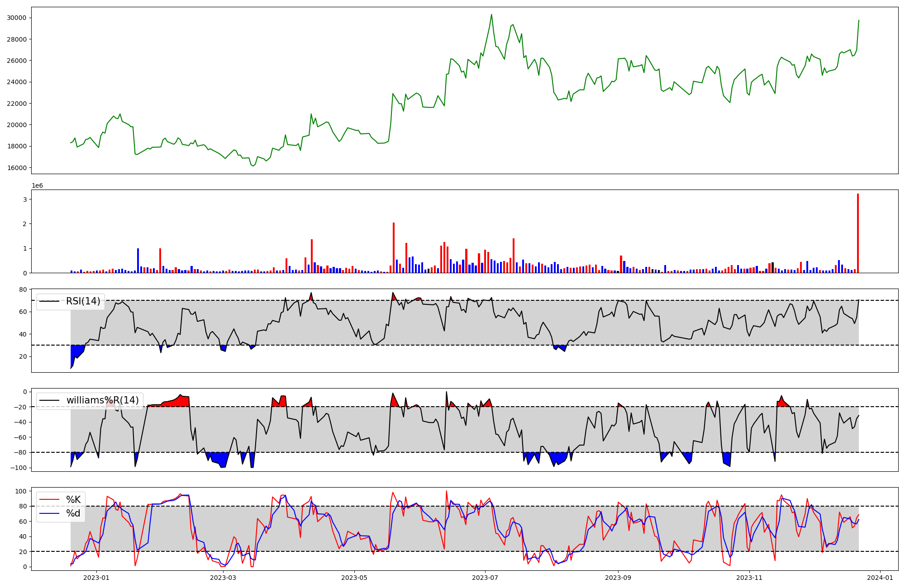
Task: Click the 2023-09 x-axis date label
Action: (x=618, y=578)
